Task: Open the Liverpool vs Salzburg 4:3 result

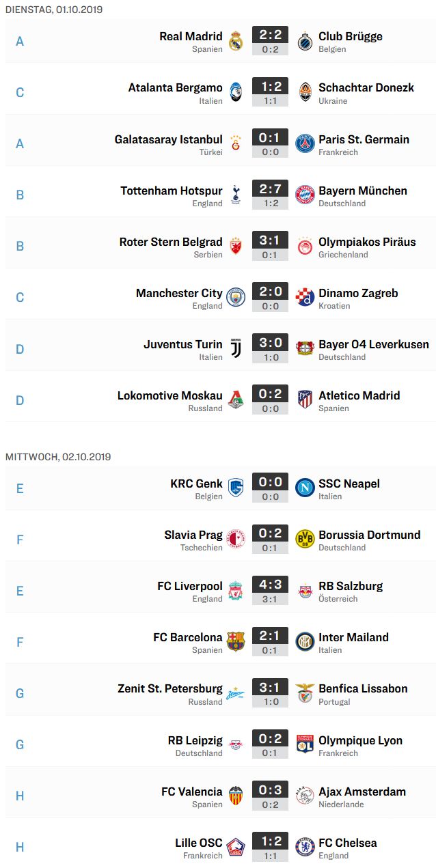Action: pyautogui.click(x=270, y=585)
